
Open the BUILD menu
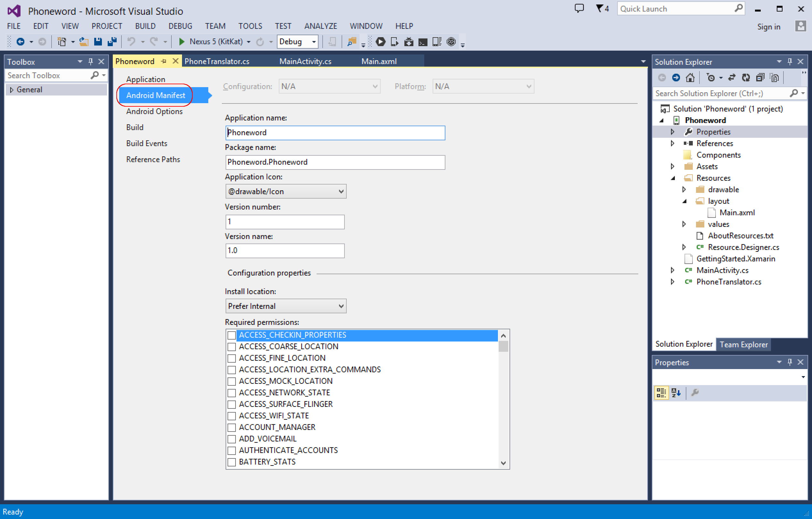point(145,26)
